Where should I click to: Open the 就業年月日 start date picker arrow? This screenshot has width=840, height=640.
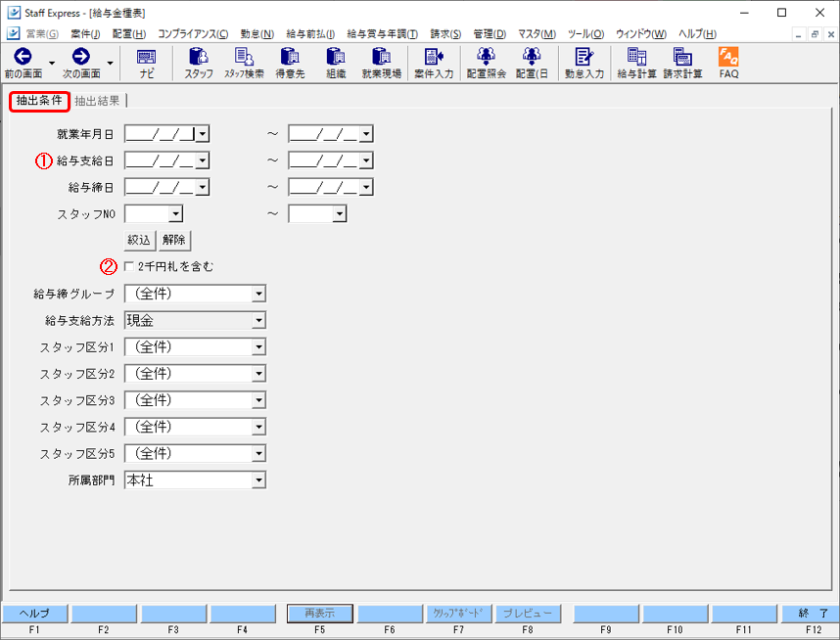tap(202, 134)
